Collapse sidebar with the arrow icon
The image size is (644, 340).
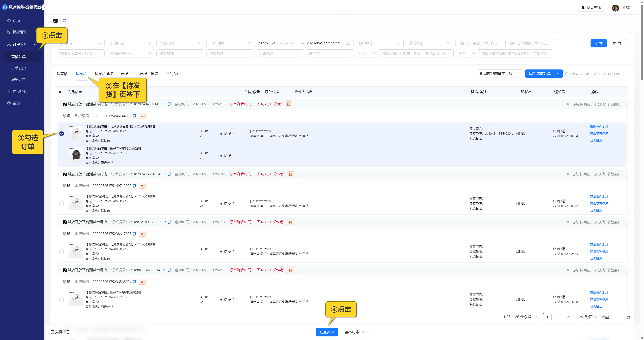pyautogui.click(x=45, y=7)
